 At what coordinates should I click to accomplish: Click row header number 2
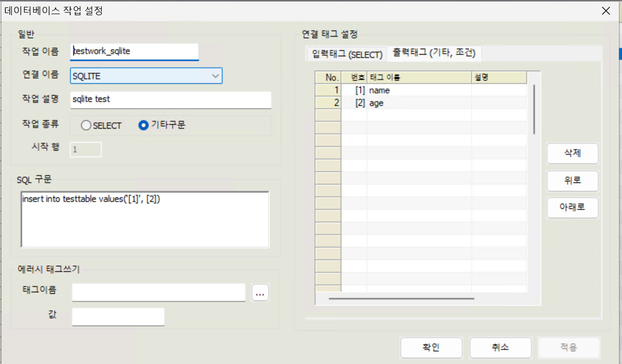328,103
